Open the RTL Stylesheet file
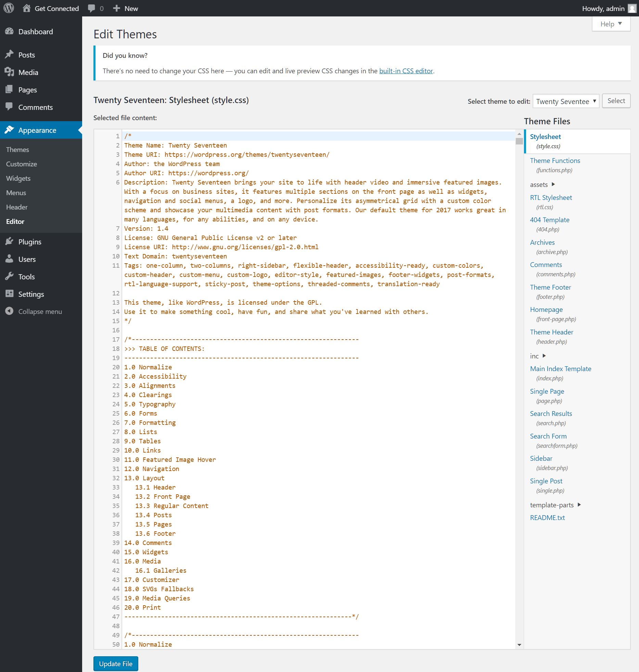The height and width of the screenshot is (672, 639). click(x=551, y=198)
